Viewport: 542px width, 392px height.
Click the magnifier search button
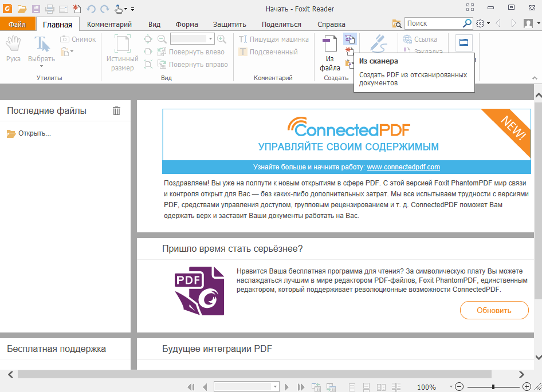[x=467, y=23]
